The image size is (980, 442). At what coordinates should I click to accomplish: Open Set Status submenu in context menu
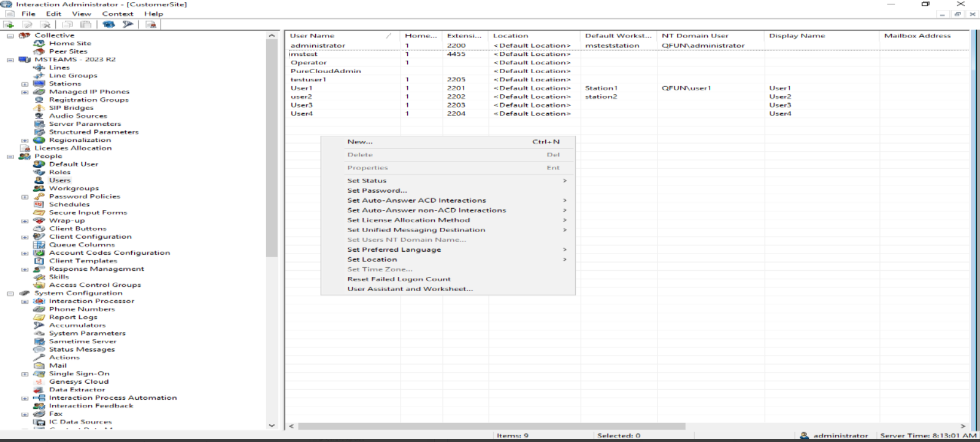367,180
